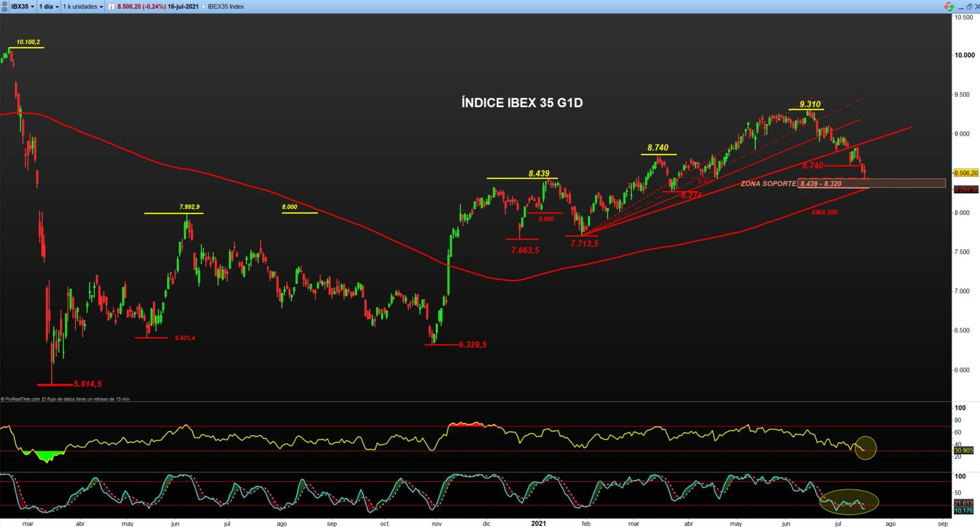Open the '1 k unidades' history dropdown

click(x=83, y=6)
